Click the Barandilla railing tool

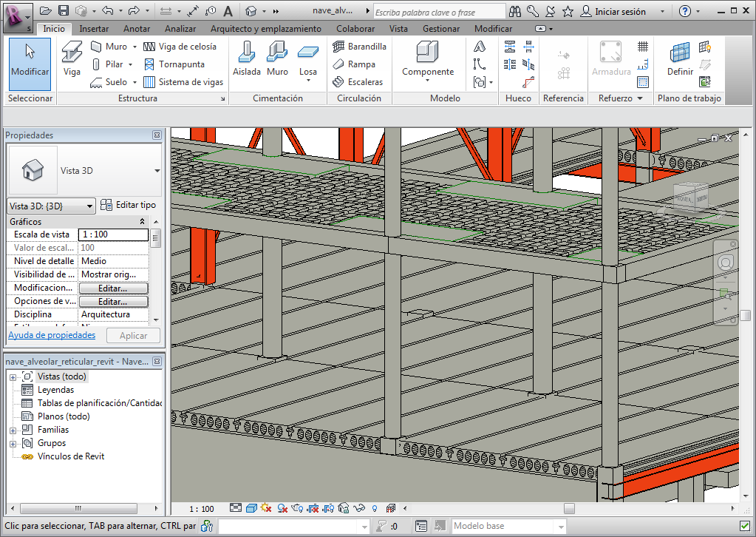359,46
